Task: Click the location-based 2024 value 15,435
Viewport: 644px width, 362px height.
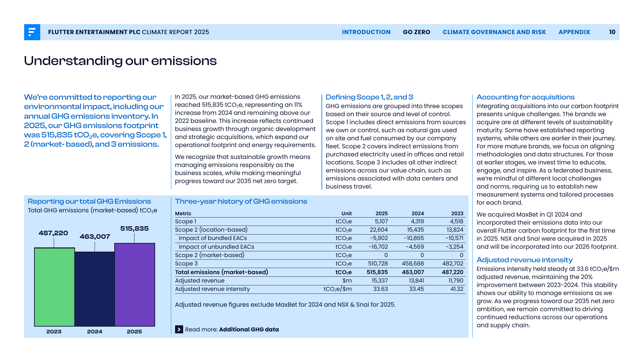Action: point(415,230)
